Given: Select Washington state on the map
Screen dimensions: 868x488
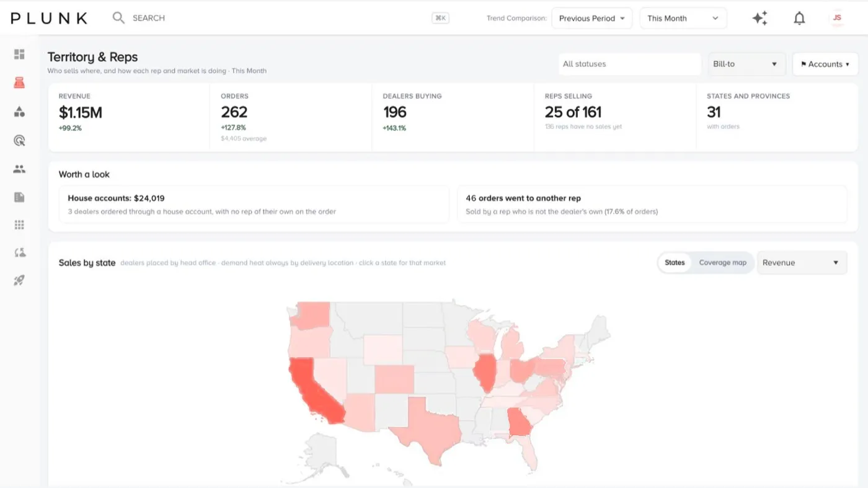Looking at the screenshot, I should click(x=311, y=316).
